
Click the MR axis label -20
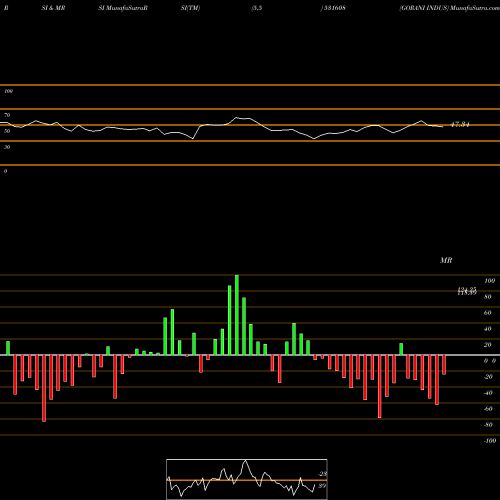[x=488, y=377]
